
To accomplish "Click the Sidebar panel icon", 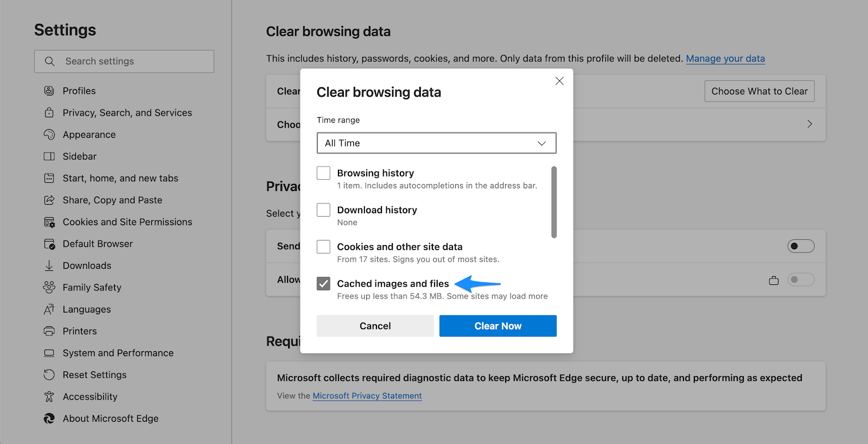I will (x=49, y=156).
